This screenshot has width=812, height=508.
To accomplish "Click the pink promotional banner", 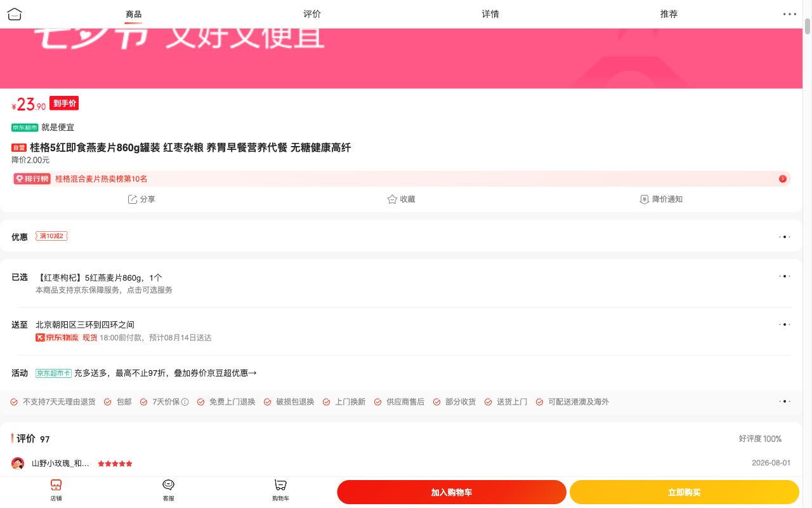I will [401, 58].
